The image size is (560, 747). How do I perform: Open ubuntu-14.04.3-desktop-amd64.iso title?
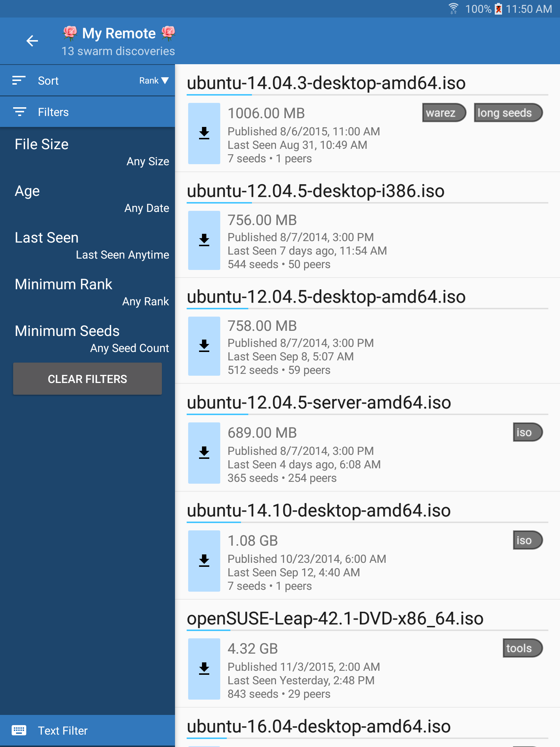pos(326,83)
